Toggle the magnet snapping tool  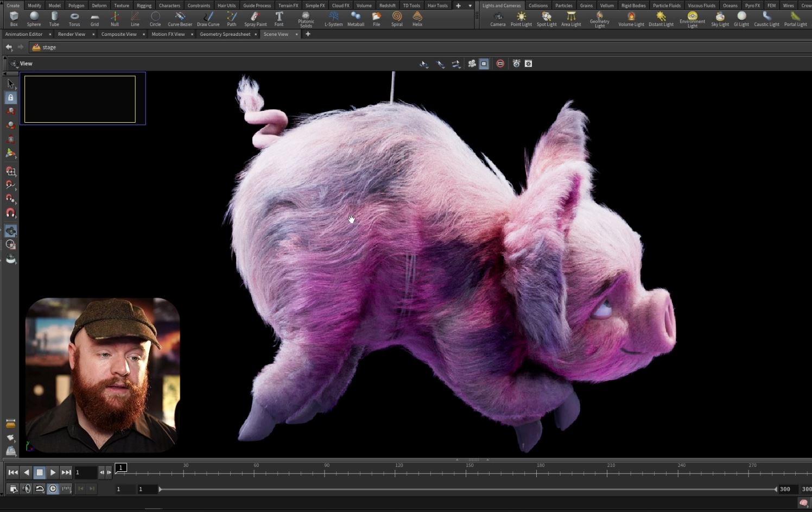[x=10, y=212]
